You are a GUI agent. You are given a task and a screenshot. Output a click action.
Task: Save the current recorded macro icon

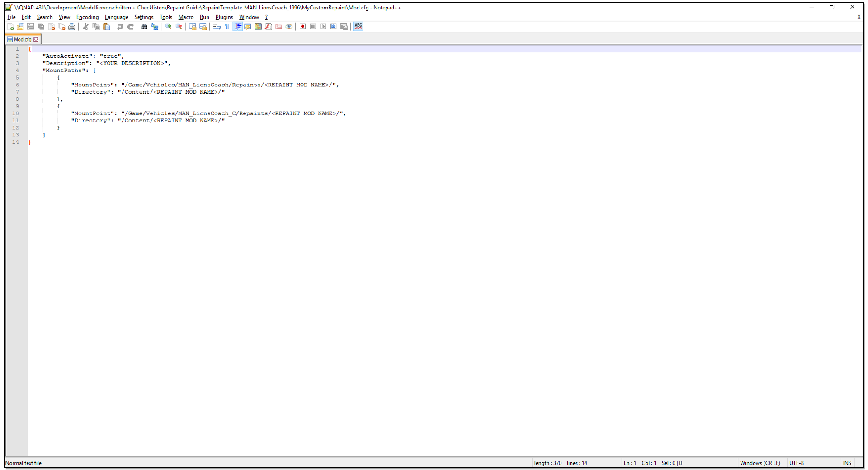344,27
